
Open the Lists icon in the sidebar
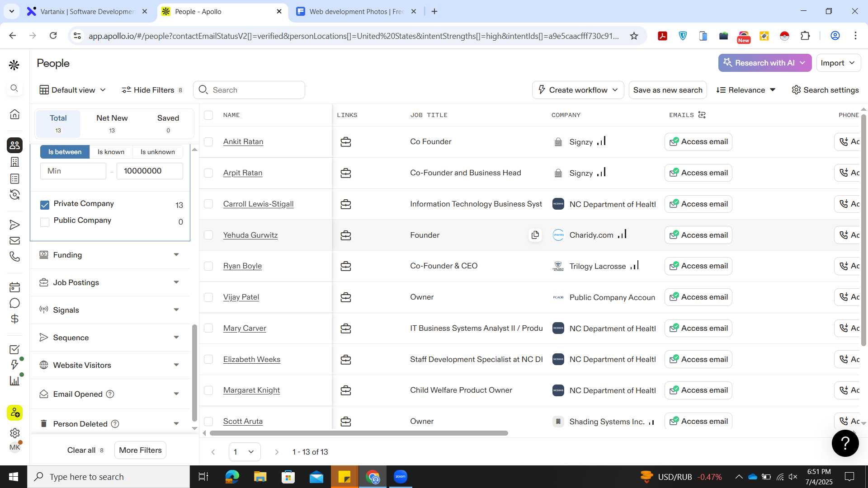click(x=14, y=178)
